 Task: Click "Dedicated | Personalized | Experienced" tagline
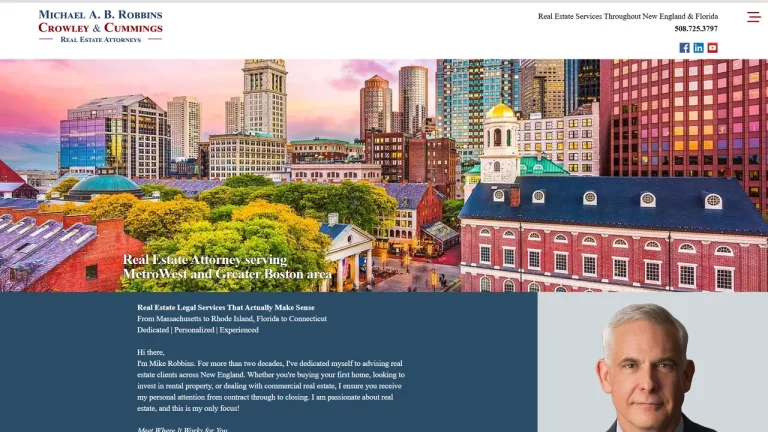[198, 330]
